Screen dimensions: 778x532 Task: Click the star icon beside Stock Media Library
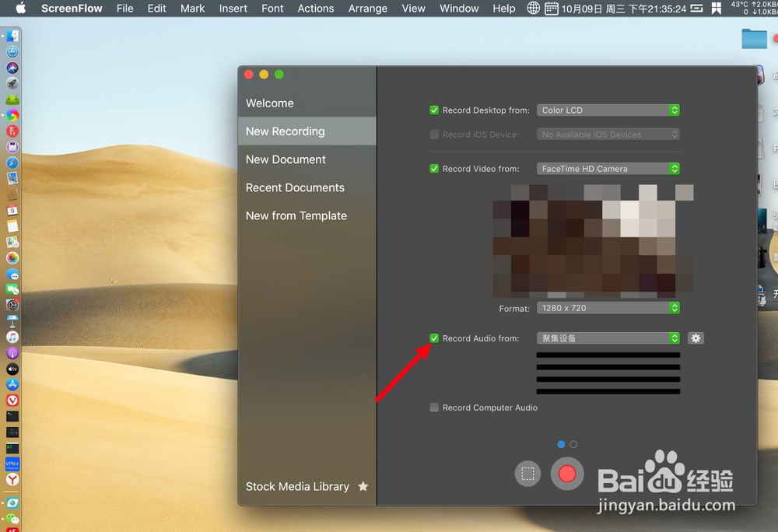pos(363,486)
